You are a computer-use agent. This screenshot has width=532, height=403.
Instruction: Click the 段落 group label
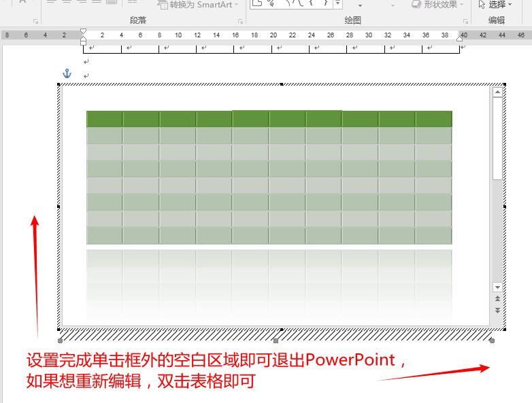(x=138, y=20)
